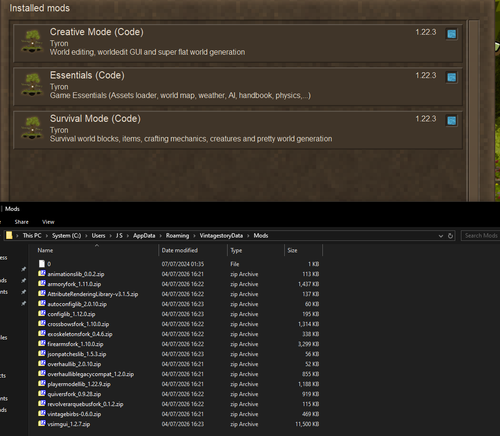500x436 pixels.
Task: Go to VintagestoryData in the breadcrumb
Action: tap(221, 236)
